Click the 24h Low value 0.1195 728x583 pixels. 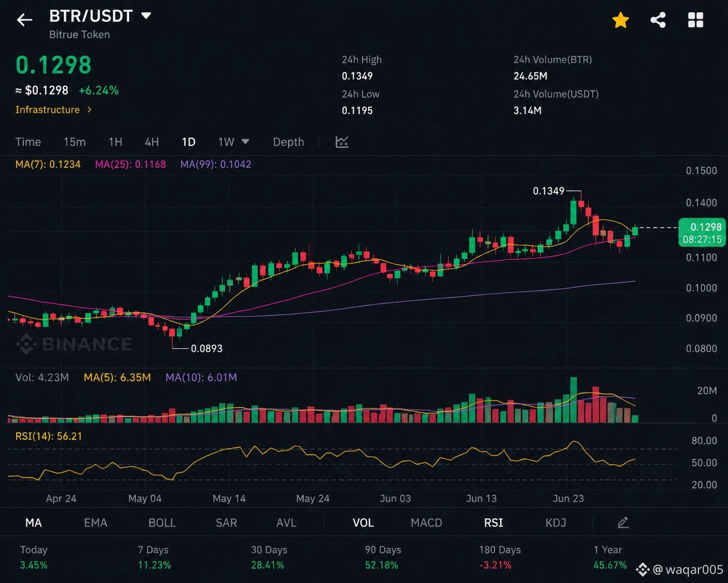click(x=357, y=110)
